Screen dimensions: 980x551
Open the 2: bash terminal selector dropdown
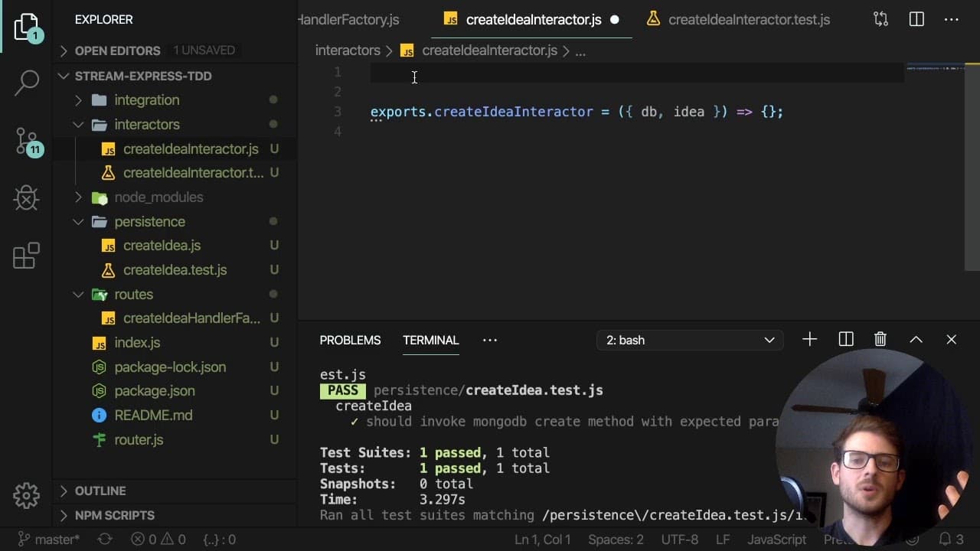pos(690,340)
